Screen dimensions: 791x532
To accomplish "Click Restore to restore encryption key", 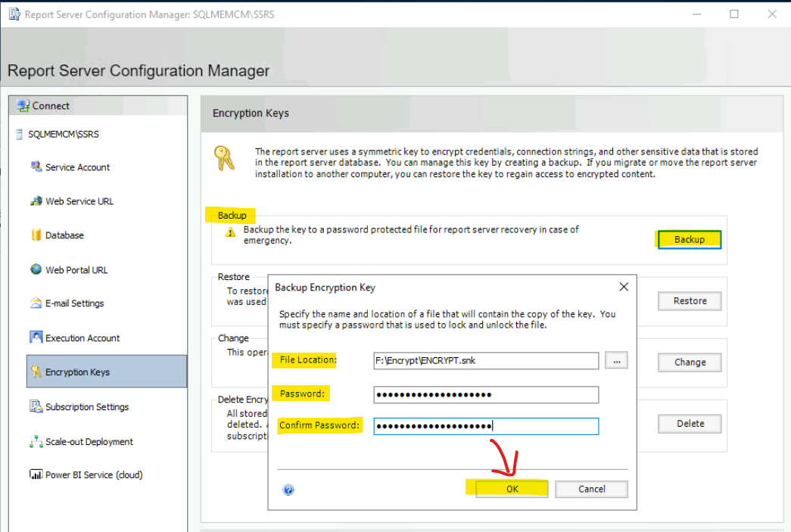I will pos(688,300).
